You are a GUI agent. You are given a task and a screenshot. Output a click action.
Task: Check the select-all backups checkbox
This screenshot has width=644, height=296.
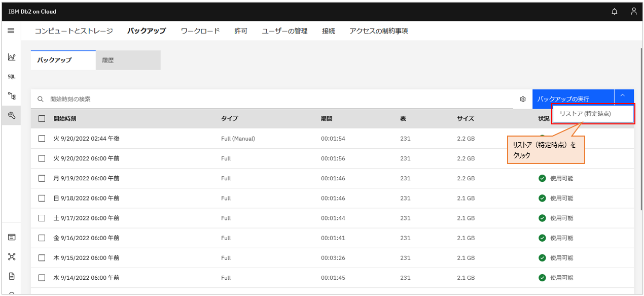42,118
